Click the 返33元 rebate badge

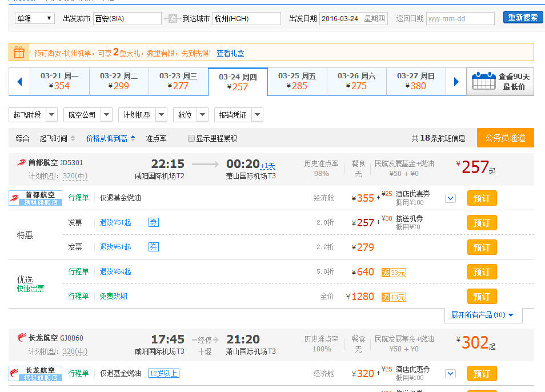point(394,273)
